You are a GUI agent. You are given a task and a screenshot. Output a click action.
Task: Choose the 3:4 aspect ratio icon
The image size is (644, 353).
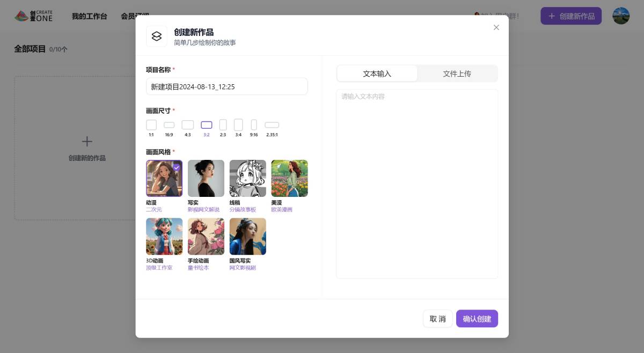pyautogui.click(x=238, y=125)
